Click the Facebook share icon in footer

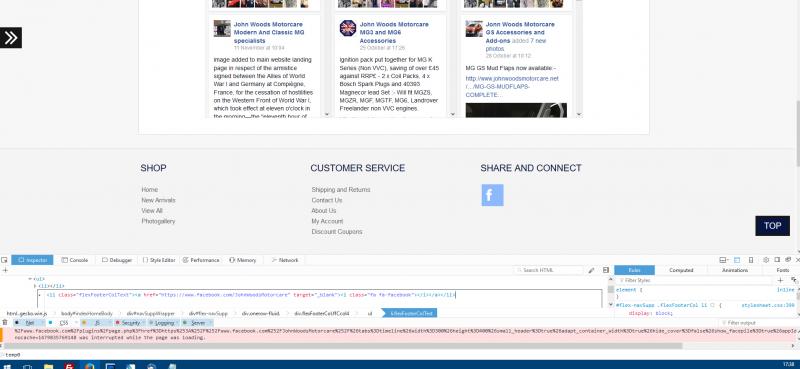pos(492,195)
